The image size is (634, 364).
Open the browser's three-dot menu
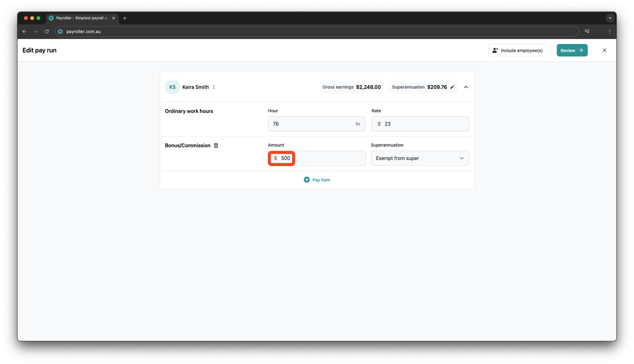coord(610,31)
